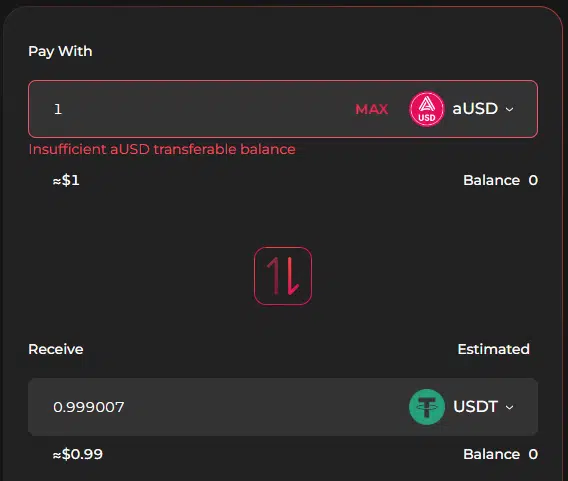Click the ≈$0.99 receive value estimate

(x=78, y=454)
